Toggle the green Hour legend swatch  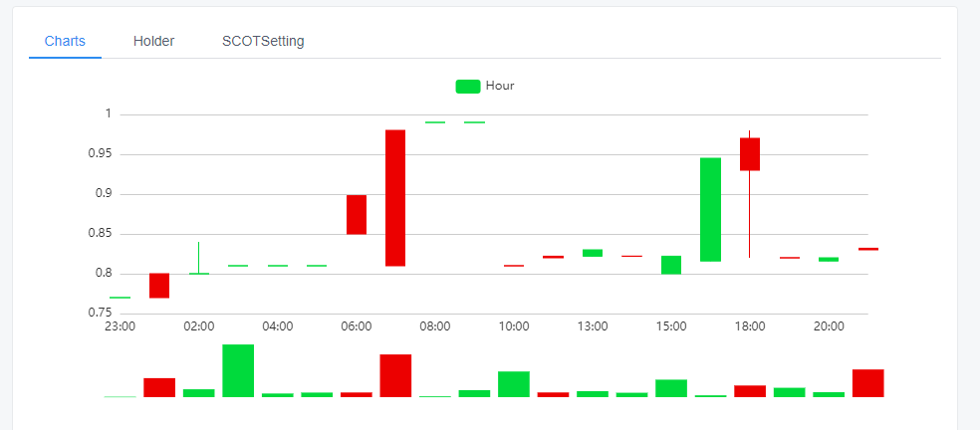coord(468,87)
